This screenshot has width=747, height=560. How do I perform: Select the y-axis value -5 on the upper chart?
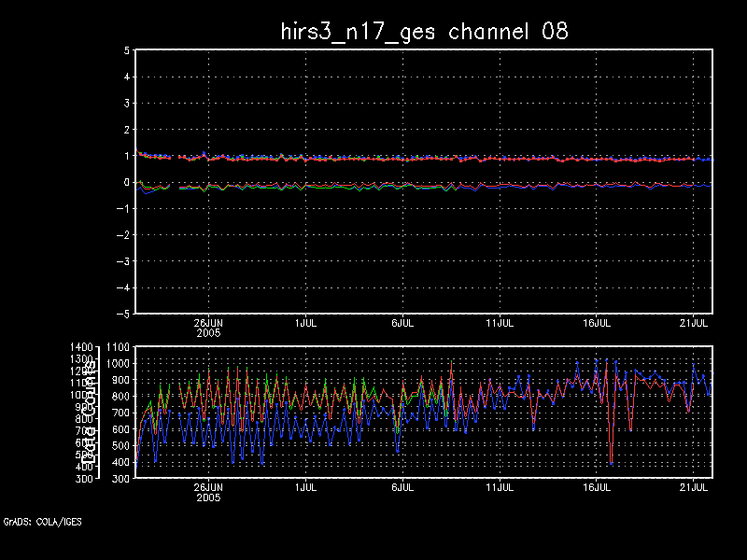tap(122, 314)
